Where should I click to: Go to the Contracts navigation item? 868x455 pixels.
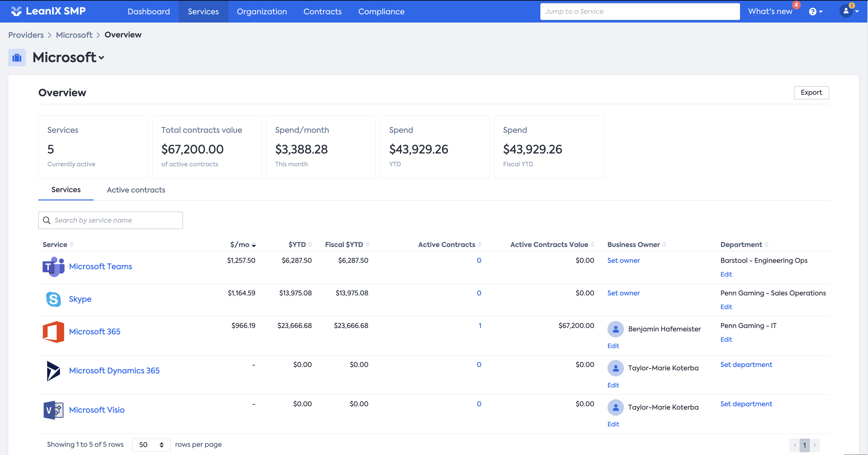tap(322, 12)
